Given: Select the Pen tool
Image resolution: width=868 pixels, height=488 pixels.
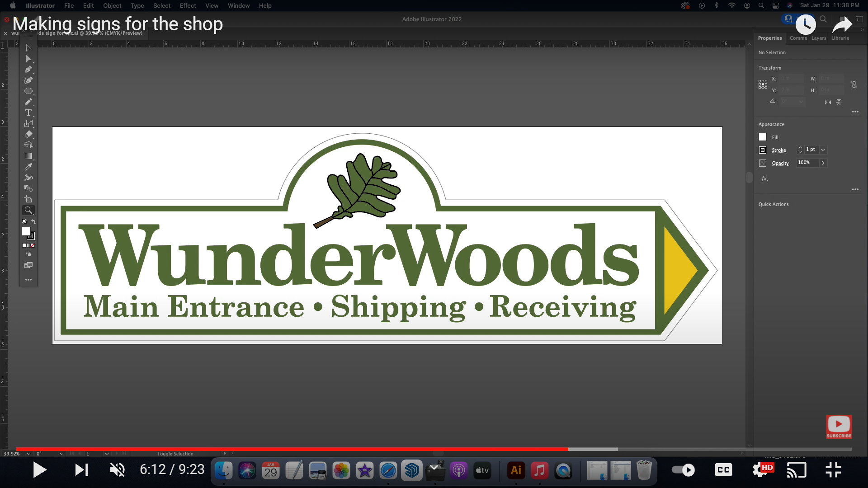Looking at the screenshot, I should pos(28,70).
